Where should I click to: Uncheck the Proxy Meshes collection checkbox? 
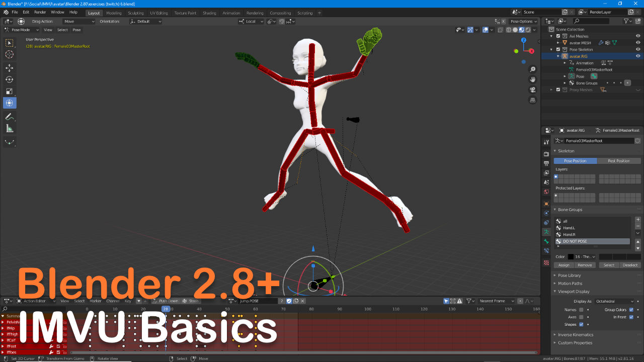pos(558,90)
